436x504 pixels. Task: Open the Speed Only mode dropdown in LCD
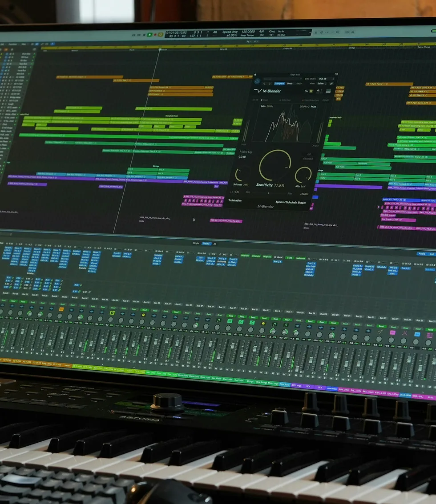pos(230,32)
